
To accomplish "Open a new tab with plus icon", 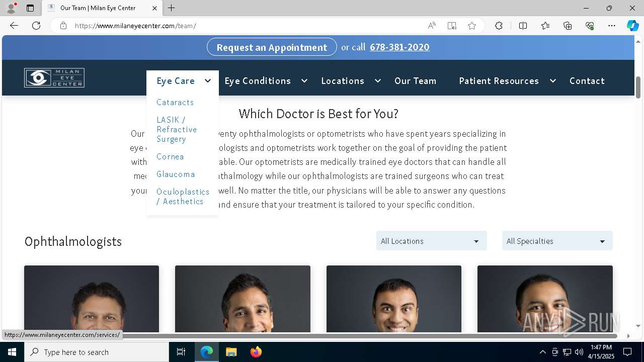I will pyautogui.click(x=171, y=8).
